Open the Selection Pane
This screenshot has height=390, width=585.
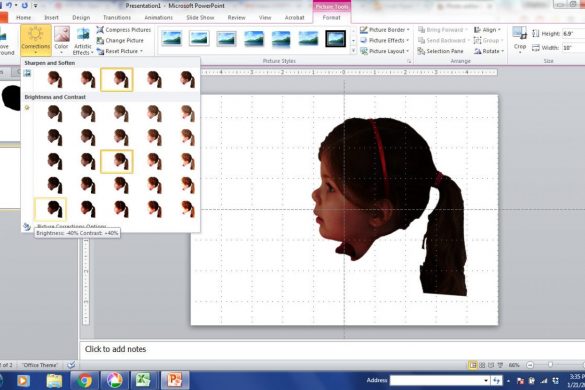click(x=441, y=51)
